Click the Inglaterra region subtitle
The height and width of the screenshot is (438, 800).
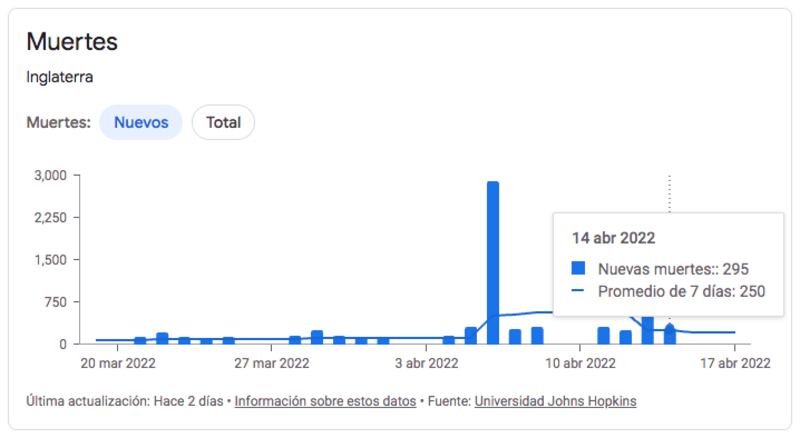60,77
